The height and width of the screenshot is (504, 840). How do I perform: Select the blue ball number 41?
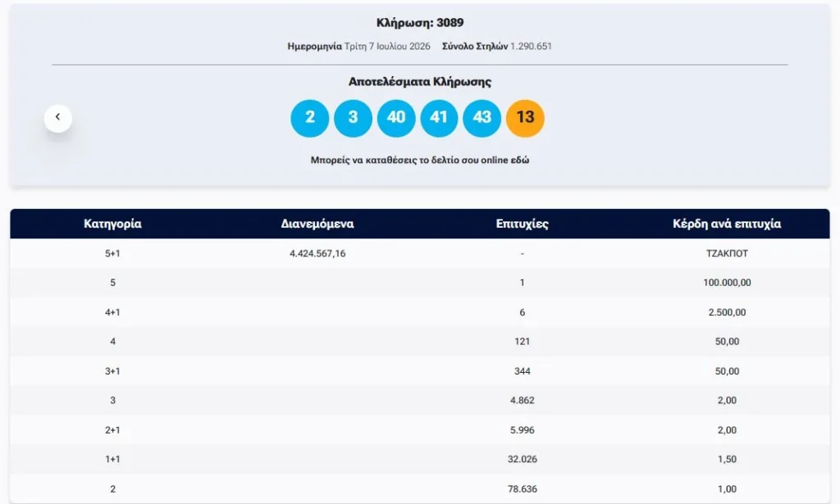(x=439, y=118)
